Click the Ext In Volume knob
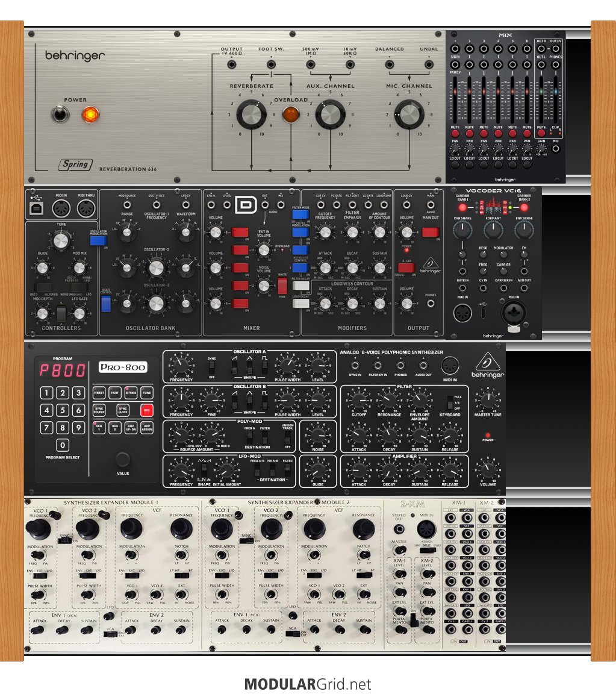The height and width of the screenshot is (697, 616). point(264,250)
